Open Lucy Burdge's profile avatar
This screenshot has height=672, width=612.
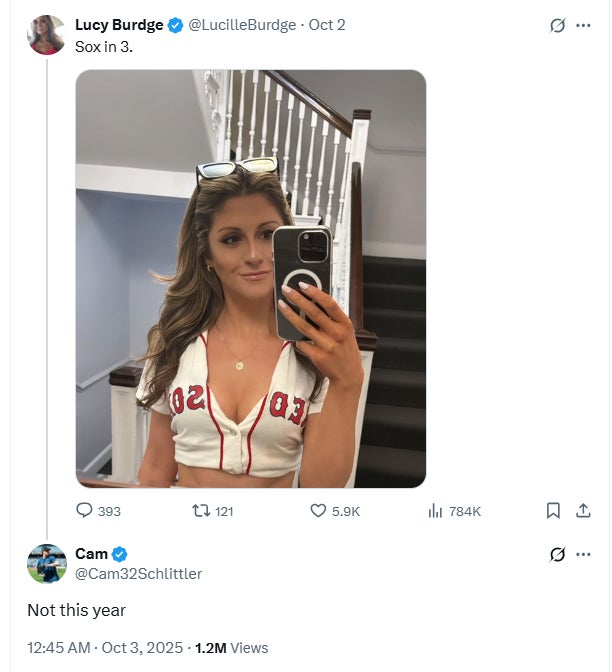pyautogui.click(x=46, y=35)
